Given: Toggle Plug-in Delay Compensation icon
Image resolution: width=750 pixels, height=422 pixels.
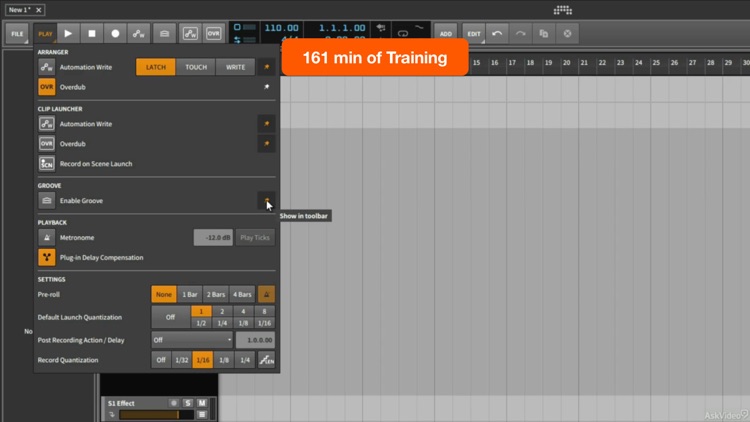Looking at the screenshot, I should (46, 257).
